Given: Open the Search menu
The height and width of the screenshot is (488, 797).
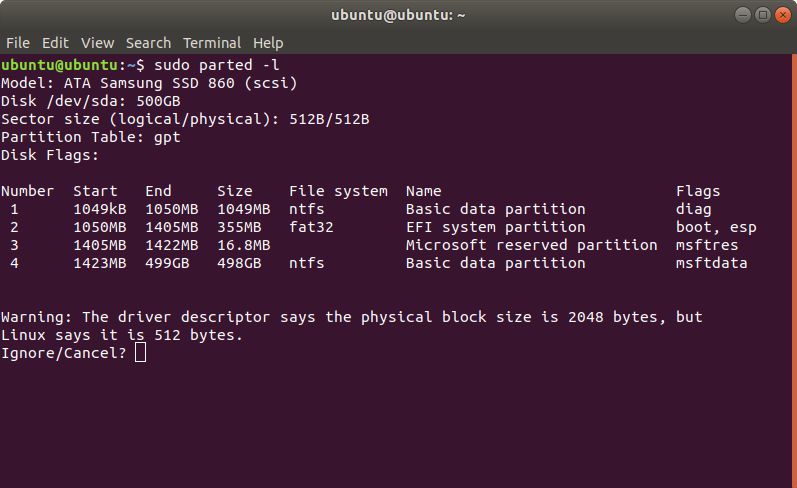Looking at the screenshot, I should click(x=148, y=43).
